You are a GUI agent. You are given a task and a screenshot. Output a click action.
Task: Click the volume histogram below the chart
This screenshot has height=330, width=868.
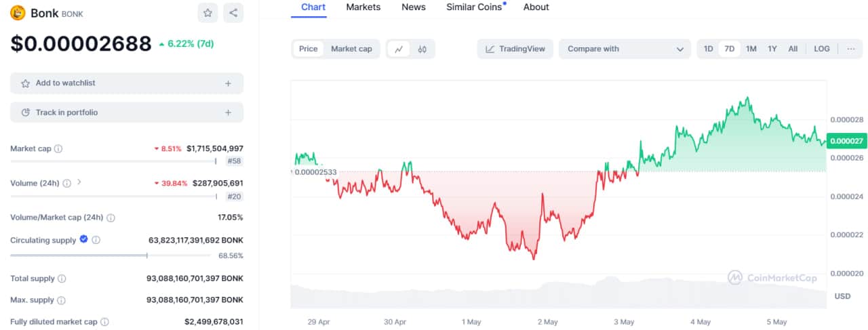[x=559, y=293]
